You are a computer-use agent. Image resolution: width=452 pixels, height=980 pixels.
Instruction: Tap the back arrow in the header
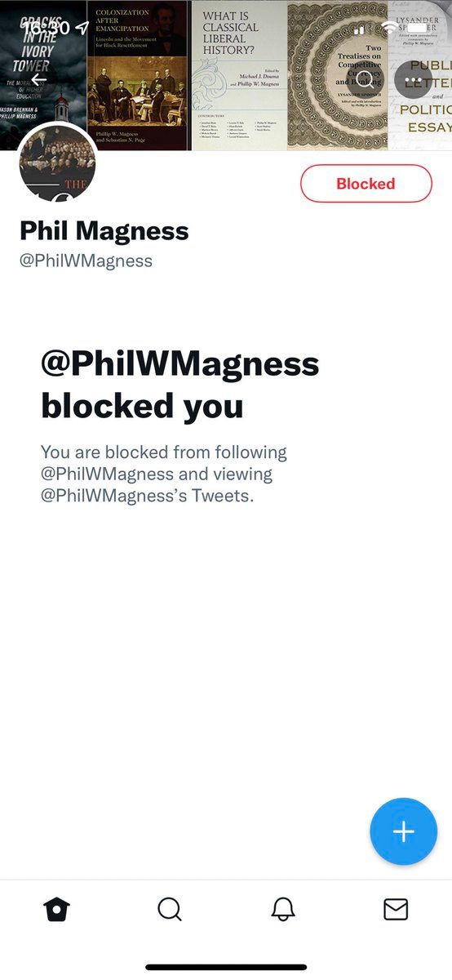coord(38,79)
